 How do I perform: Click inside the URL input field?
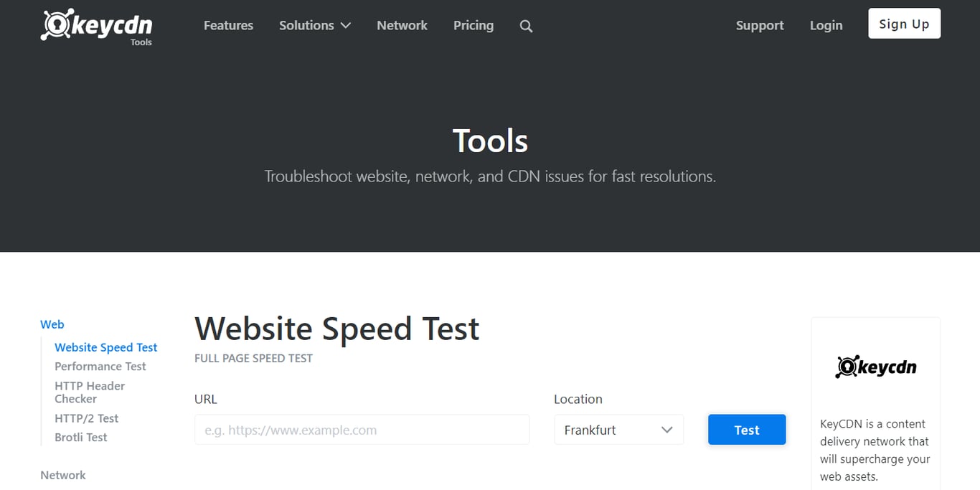(362, 430)
